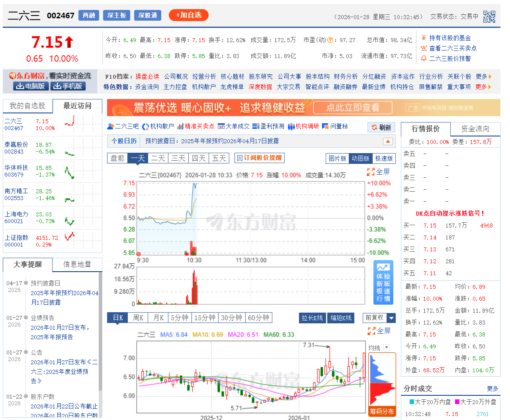Switch to 资金流向 tab

click(x=475, y=129)
